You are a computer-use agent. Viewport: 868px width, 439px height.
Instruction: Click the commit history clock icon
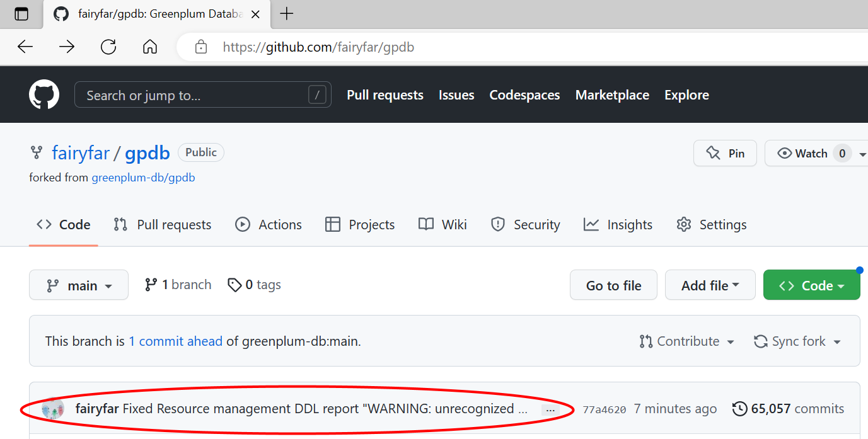tap(740, 409)
